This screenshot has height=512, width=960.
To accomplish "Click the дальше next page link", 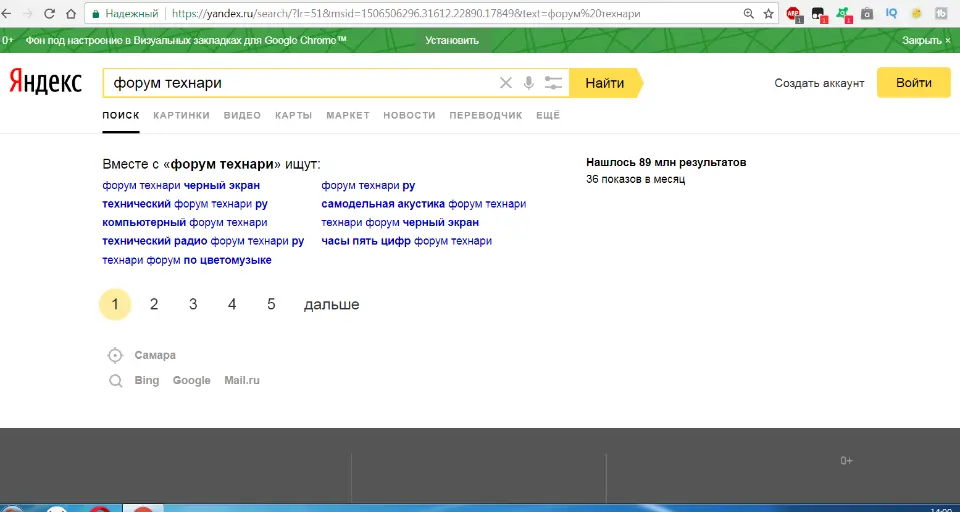I will pyautogui.click(x=331, y=304).
